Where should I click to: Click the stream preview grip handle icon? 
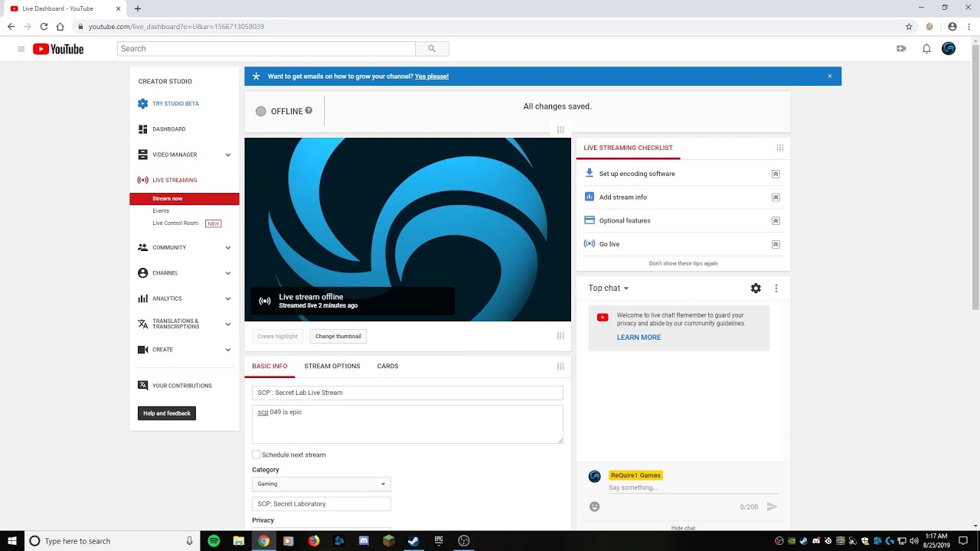[560, 336]
